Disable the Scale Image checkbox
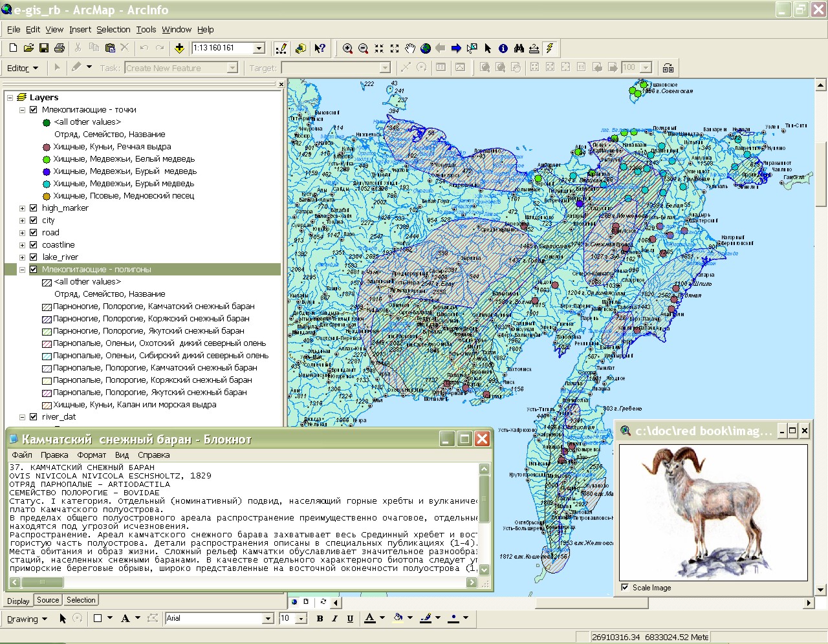Image resolution: width=828 pixels, height=644 pixels. (x=625, y=588)
